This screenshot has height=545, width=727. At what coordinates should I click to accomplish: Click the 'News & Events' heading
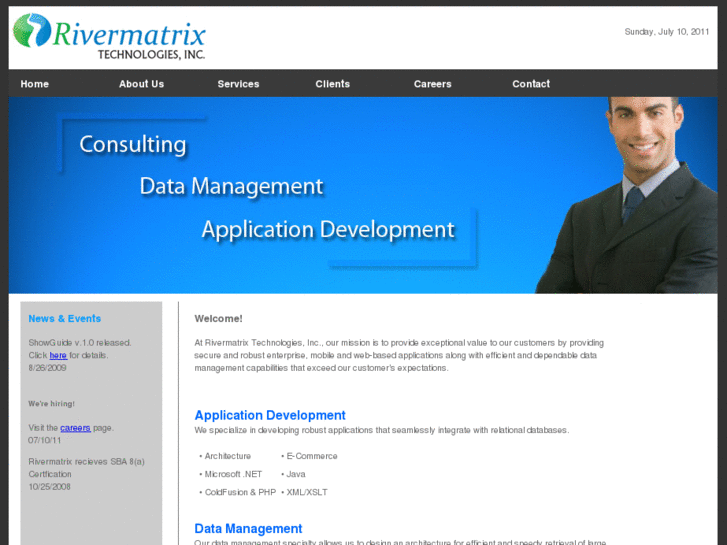[x=64, y=319]
